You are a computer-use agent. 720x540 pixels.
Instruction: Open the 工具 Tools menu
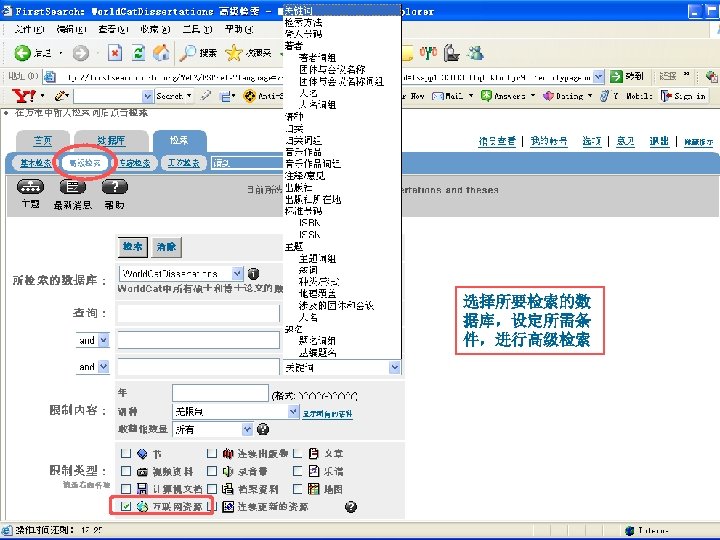click(197, 29)
